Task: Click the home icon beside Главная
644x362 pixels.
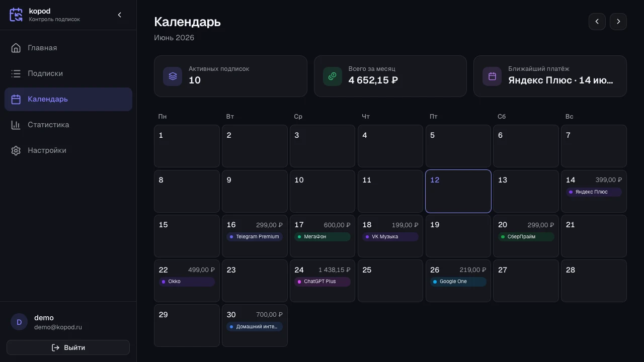Action: click(16, 48)
